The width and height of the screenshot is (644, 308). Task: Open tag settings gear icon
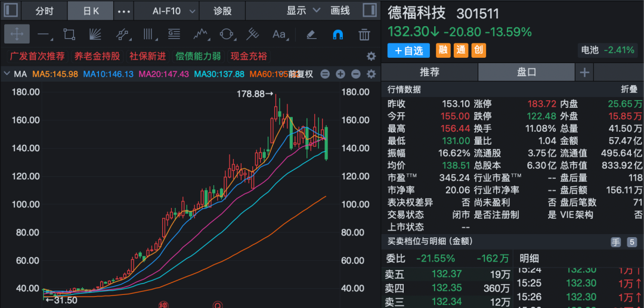(x=371, y=56)
